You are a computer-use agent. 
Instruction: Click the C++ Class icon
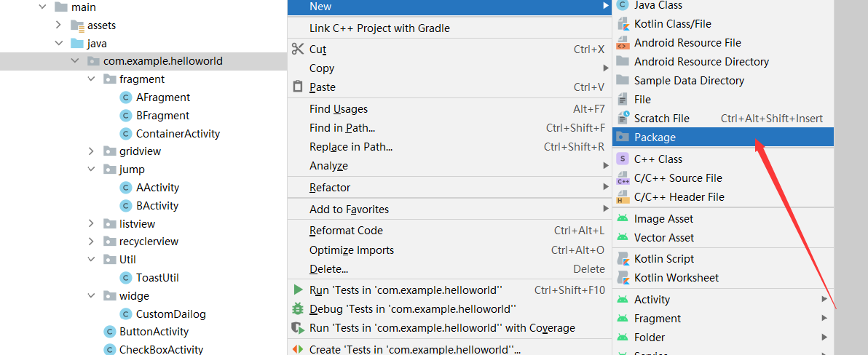(623, 159)
